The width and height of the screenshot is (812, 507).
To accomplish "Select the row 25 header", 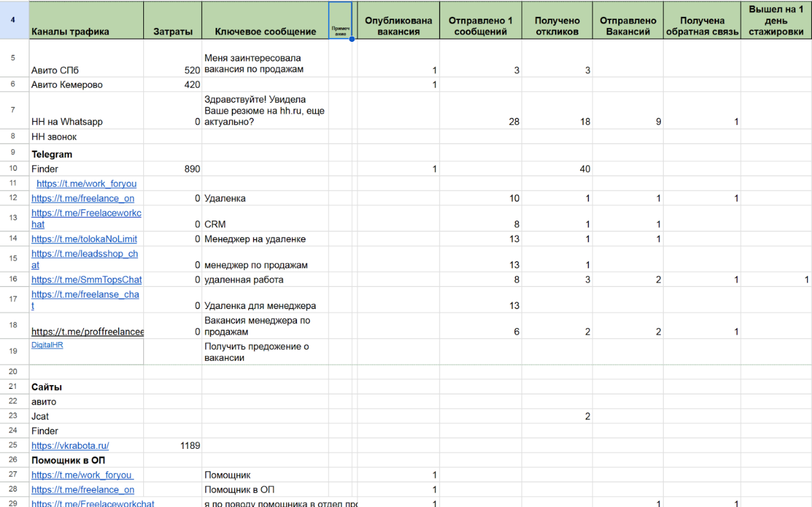I will [14, 446].
